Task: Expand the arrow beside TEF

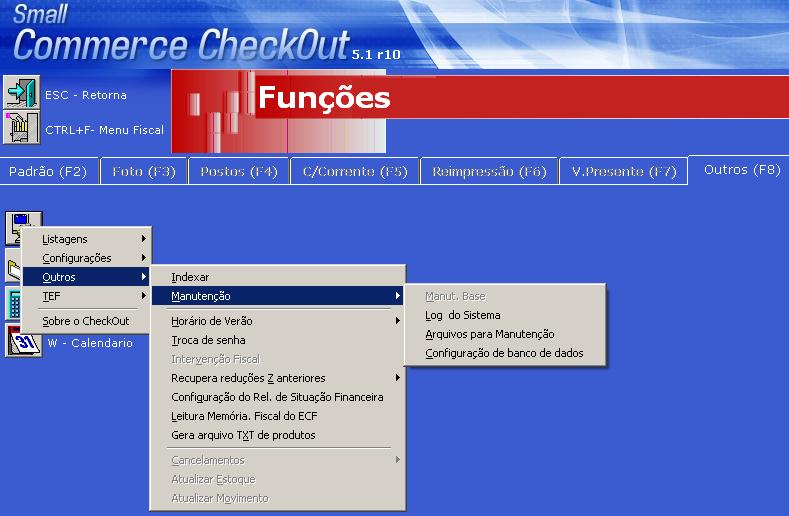Action: (x=144, y=296)
